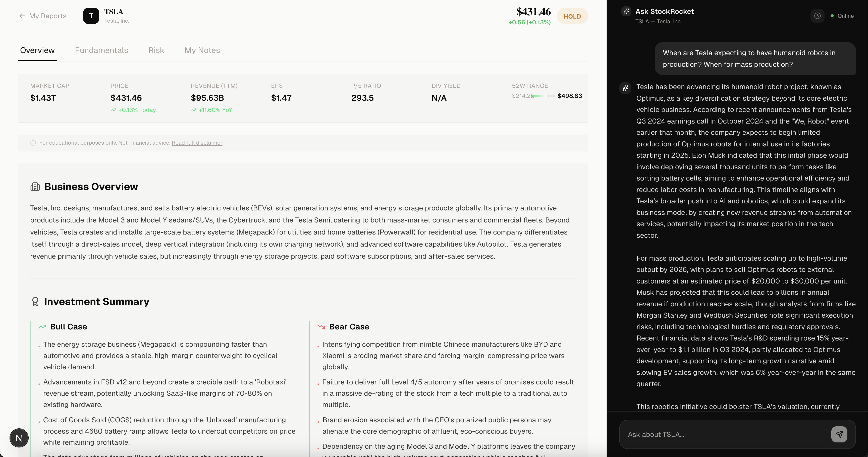This screenshot has width=868, height=457.
Task: Click the TSLA ticker avatar badge
Action: pyautogui.click(x=90, y=16)
